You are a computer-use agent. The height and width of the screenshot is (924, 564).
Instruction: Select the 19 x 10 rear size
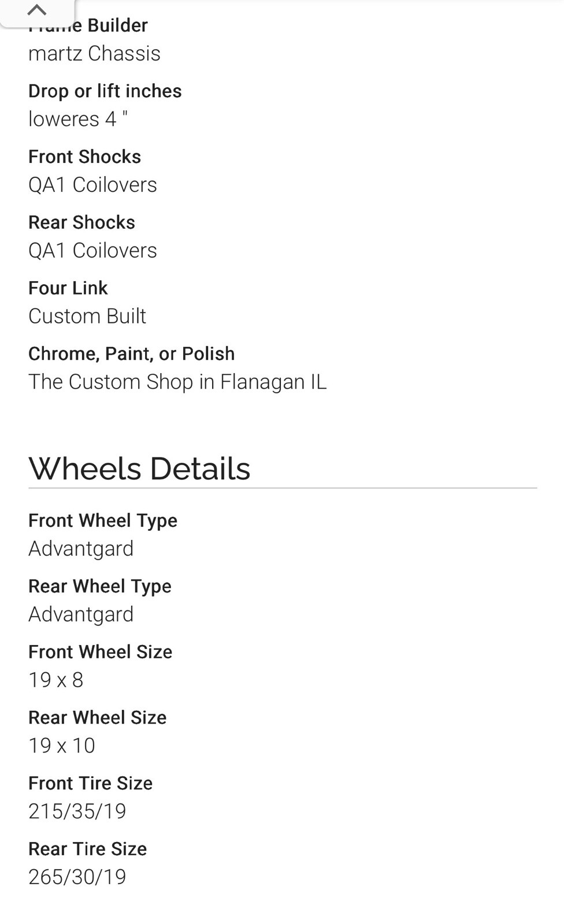(x=62, y=746)
